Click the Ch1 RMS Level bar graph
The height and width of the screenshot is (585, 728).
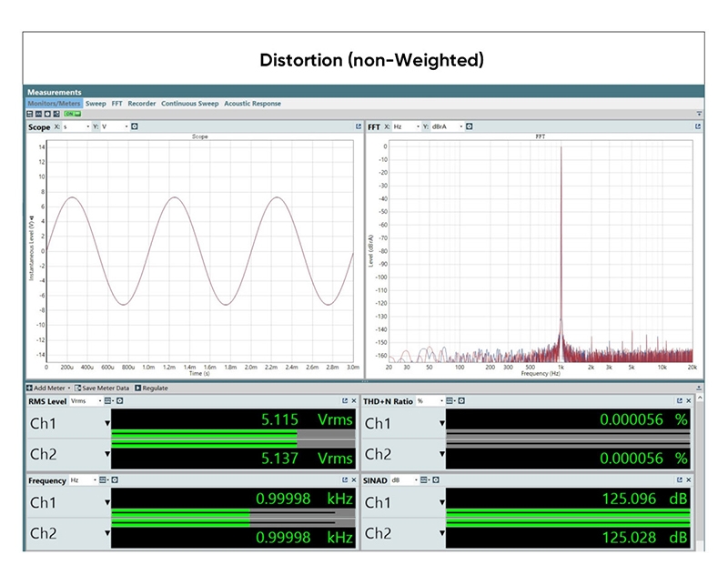(233, 433)
